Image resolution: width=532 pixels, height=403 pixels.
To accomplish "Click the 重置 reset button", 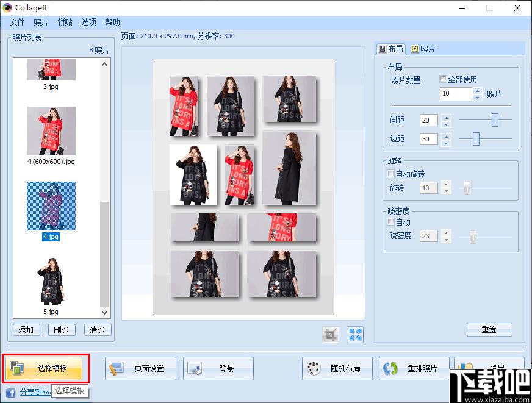I will [x=489, y=329].
